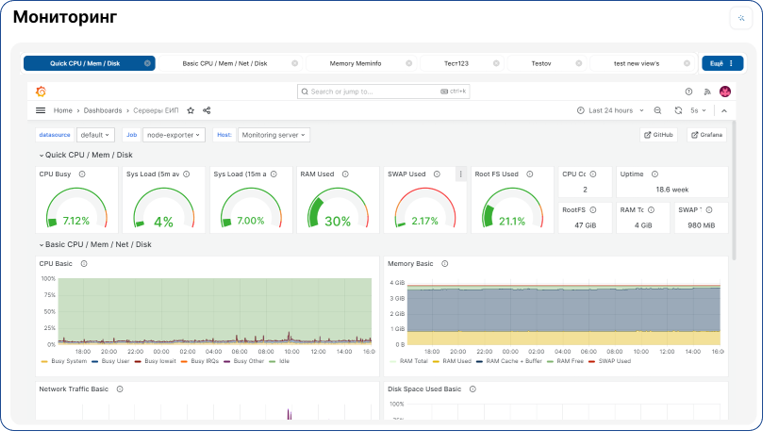Image resolution: width=764 pixels, height=432 pixels.
Task: Click the Search or jump to field
Action: (x=383, y=92)
